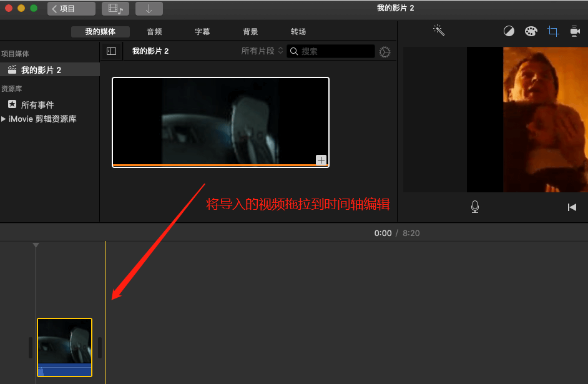Image resolution: width=588 pixels, height=384 pixels.
Task: Click the 搜索 search field
Action: point(331,51)
